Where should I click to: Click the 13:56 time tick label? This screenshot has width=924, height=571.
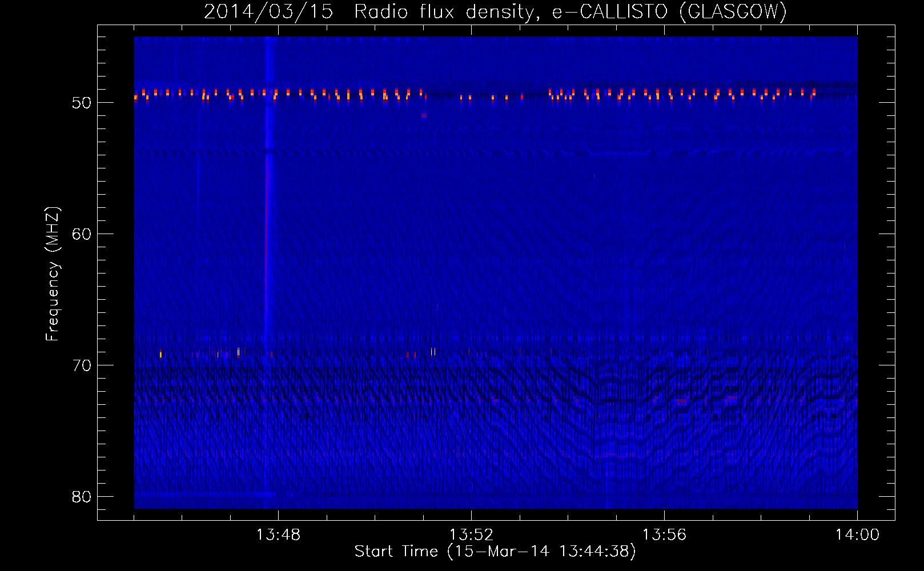664,535
